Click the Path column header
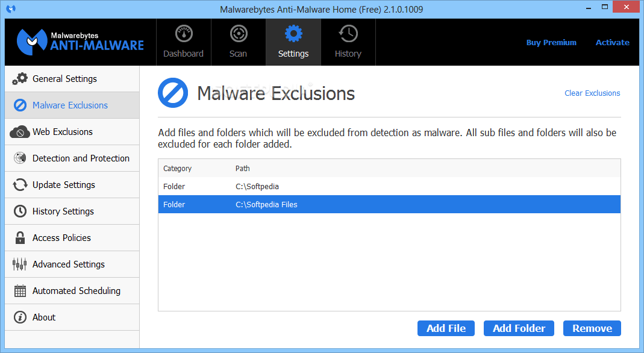 coord(243,169)
